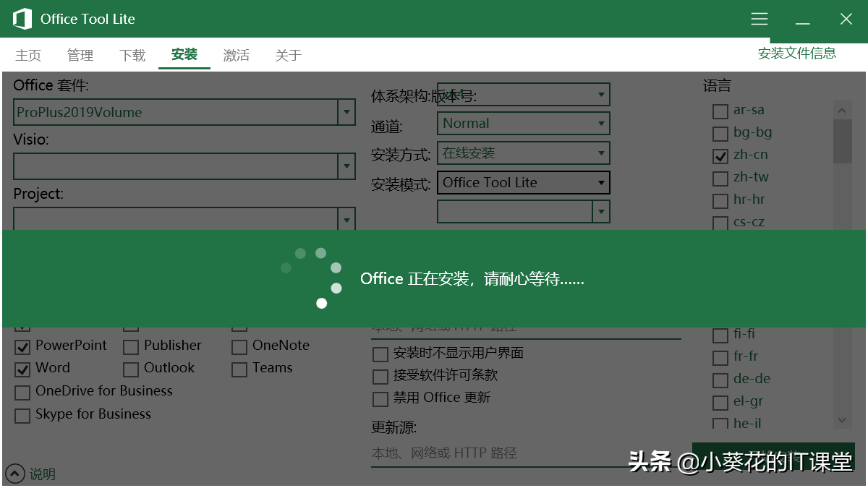This screenshot has width=868, height=488.
Task: Click the 说明 expand arrow icon
Action: pyautogui.click(x=14, y=474)
